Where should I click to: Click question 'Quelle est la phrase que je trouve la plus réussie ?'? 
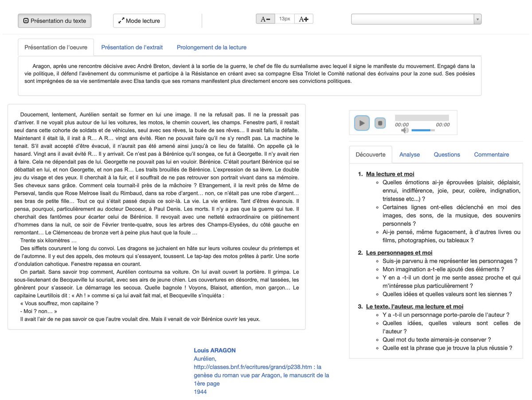point(447,348)
